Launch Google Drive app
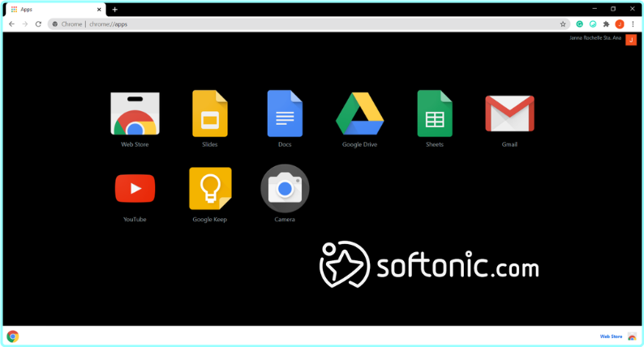644x347 pixels. point(360,114)
